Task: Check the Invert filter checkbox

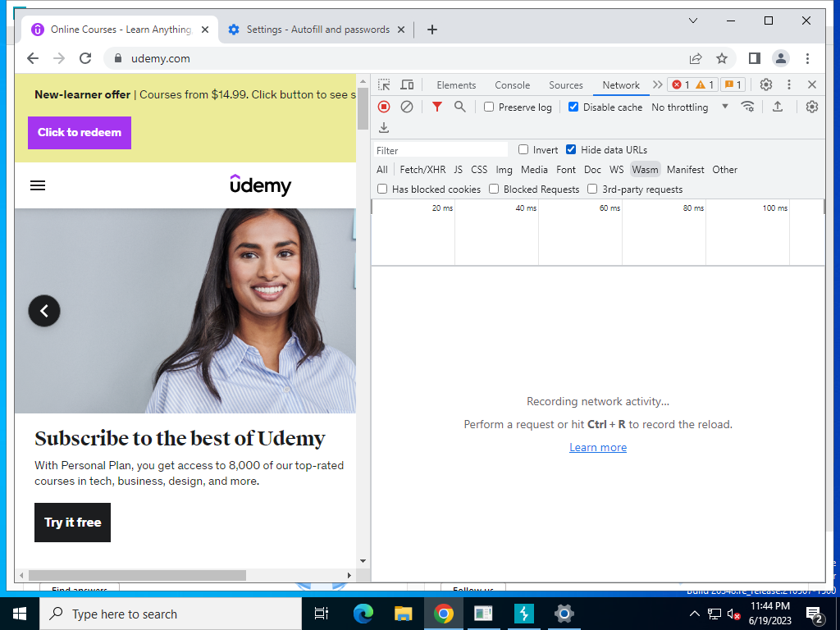Action: [x=523, y=149]
